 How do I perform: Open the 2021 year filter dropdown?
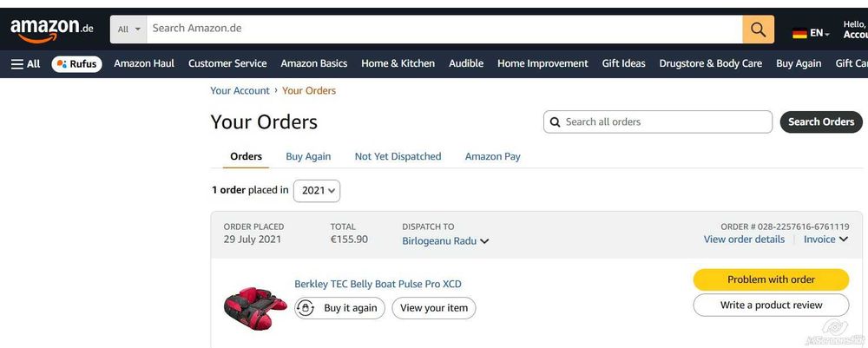[x=317, y=191]
